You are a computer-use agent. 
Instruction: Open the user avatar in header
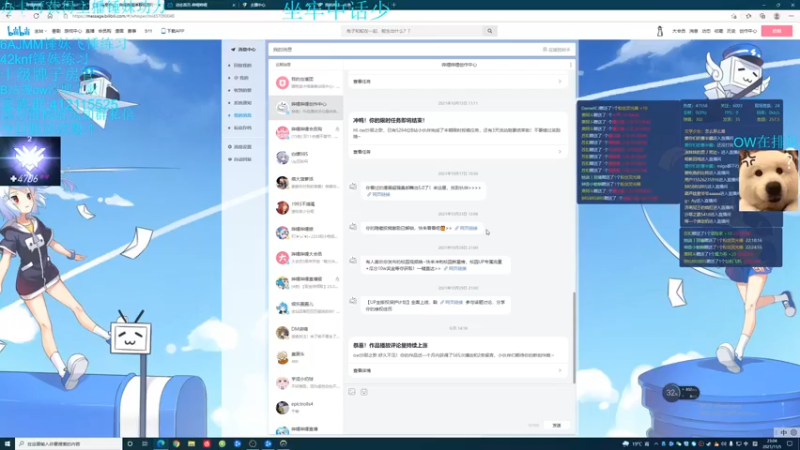[660, 31]
